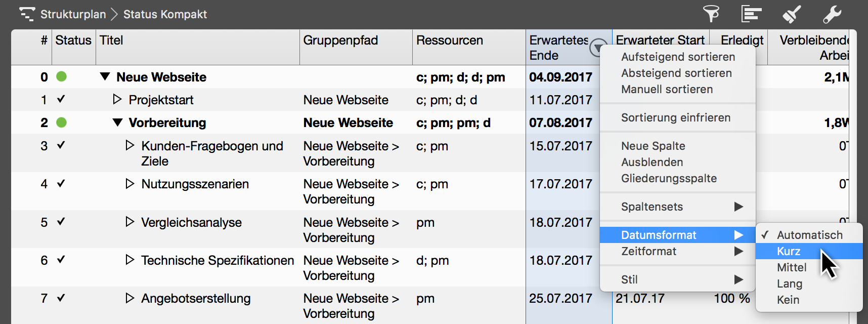This screenshot has width=868, height=324.
Task: Click the Ressourcen column header
Action: [450, 40]
